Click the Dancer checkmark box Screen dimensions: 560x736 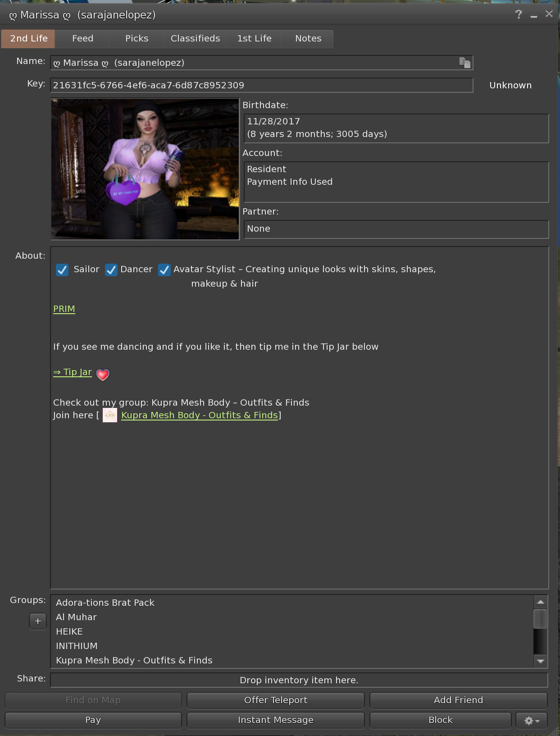click(111, 270)
